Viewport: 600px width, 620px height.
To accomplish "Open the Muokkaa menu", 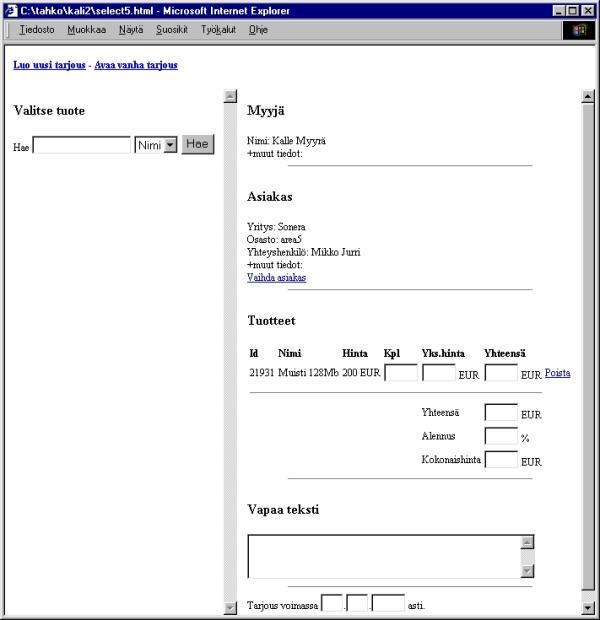I will click(87, 30).
